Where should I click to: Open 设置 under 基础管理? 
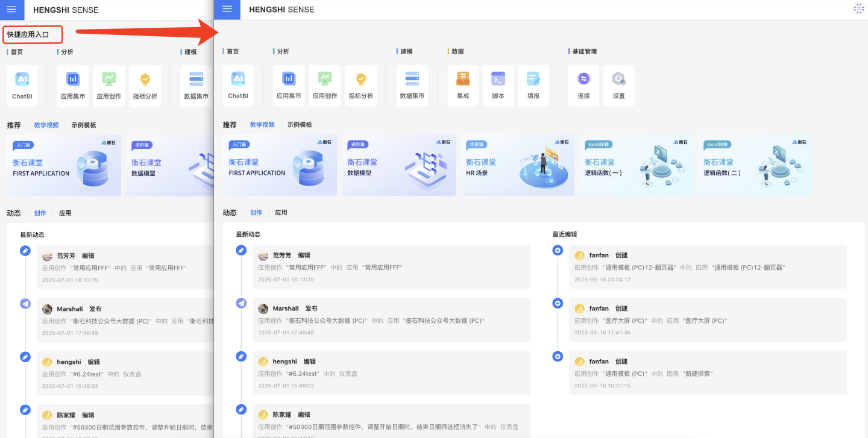click(619, 84)
